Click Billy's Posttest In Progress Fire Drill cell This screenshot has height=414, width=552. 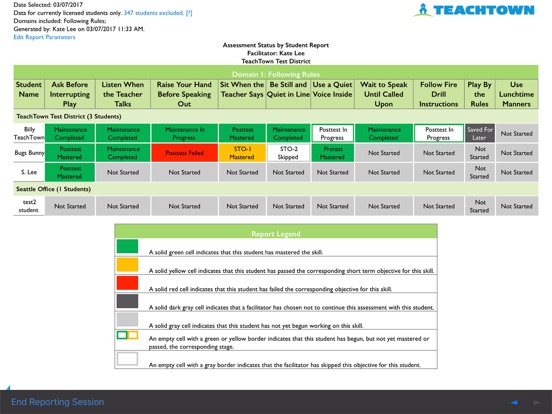[439, 133]
